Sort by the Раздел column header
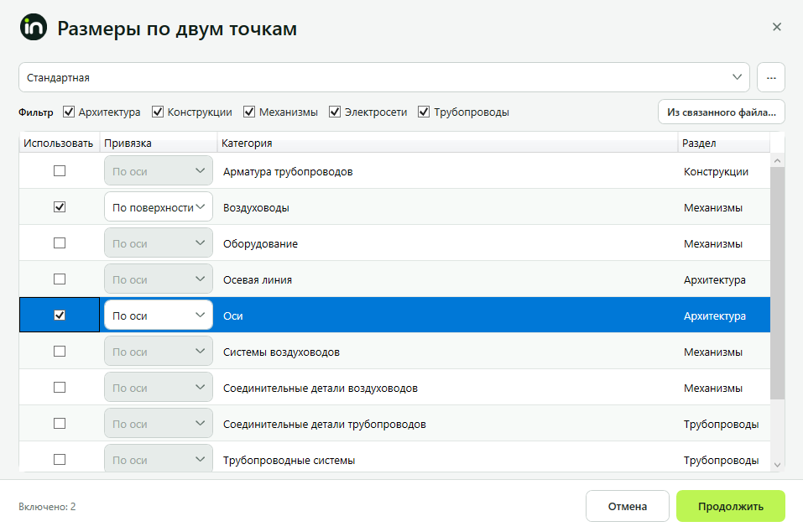Viewport: 803px width, 532px height. click(x=724, y=143)
